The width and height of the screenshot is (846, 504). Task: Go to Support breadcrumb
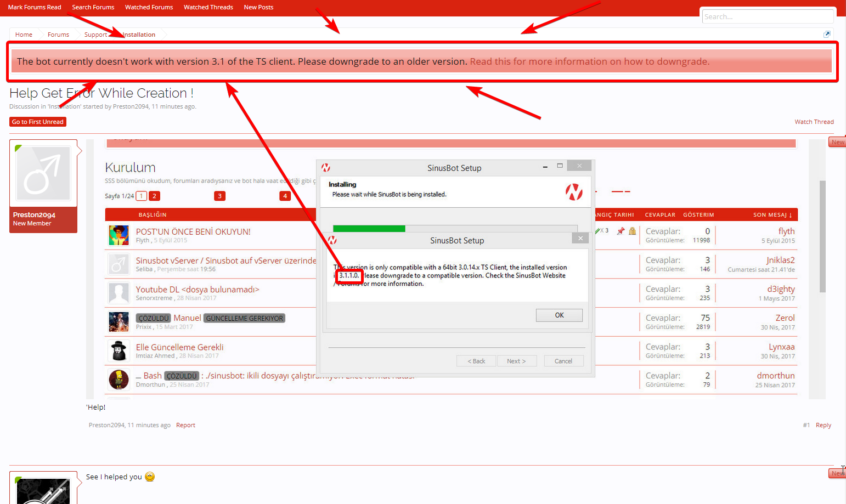pos(95,35)
